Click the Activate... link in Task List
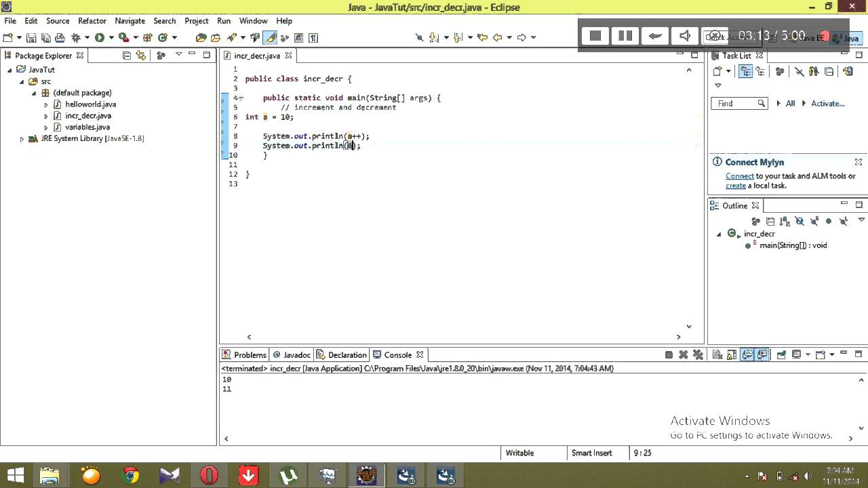The image size is (868, 488). point(827,104)
